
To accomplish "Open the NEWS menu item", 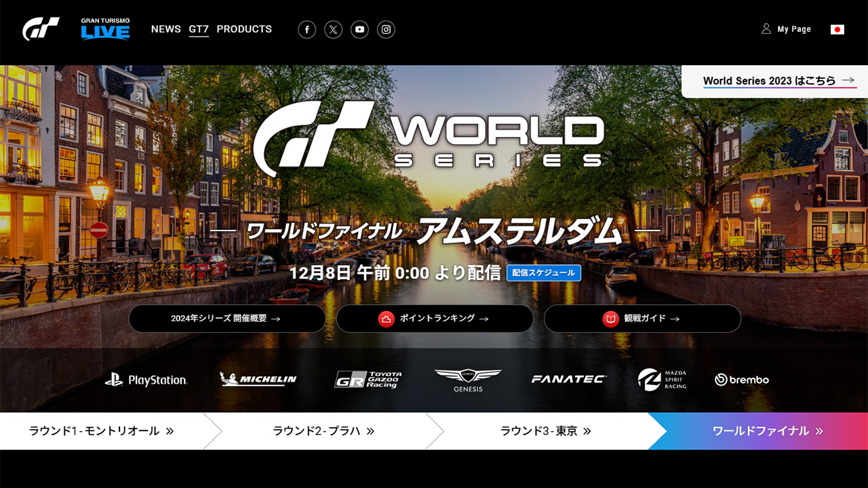I will tap(166, 29).
